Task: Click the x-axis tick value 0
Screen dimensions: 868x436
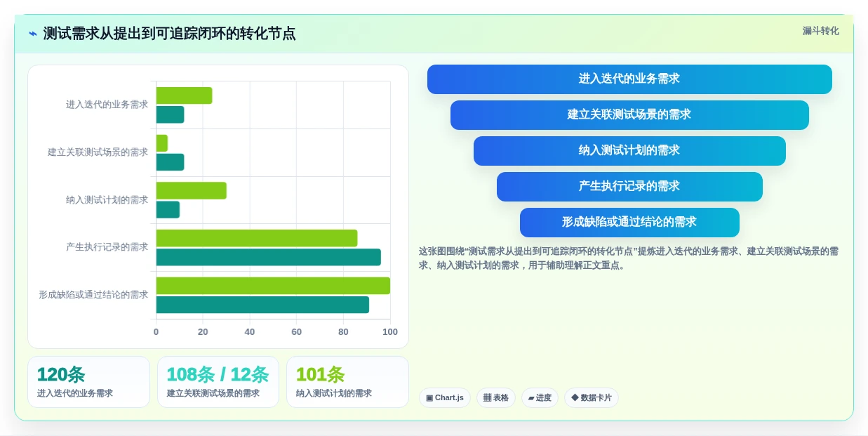Action: 156,332
